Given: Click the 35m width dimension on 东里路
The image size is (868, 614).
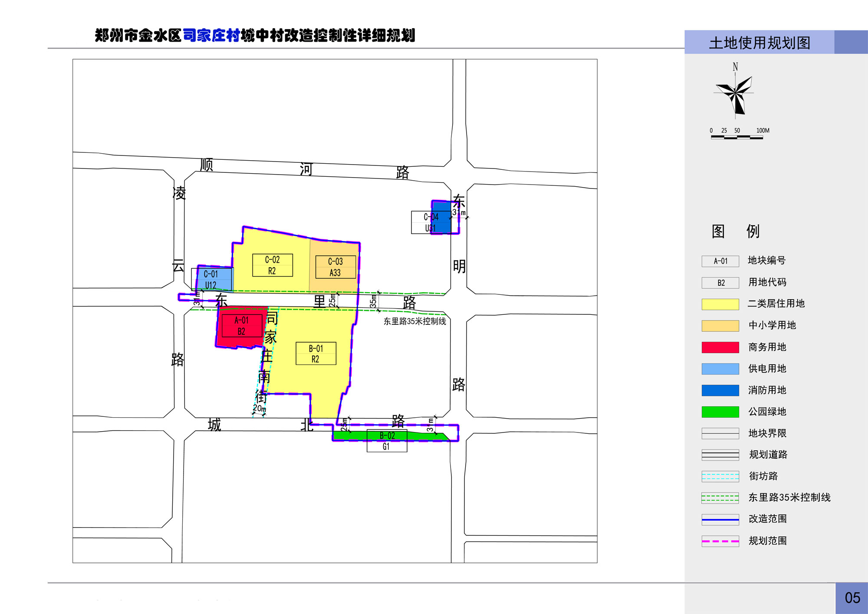Looking at the screenshot, I should [373, 301].
